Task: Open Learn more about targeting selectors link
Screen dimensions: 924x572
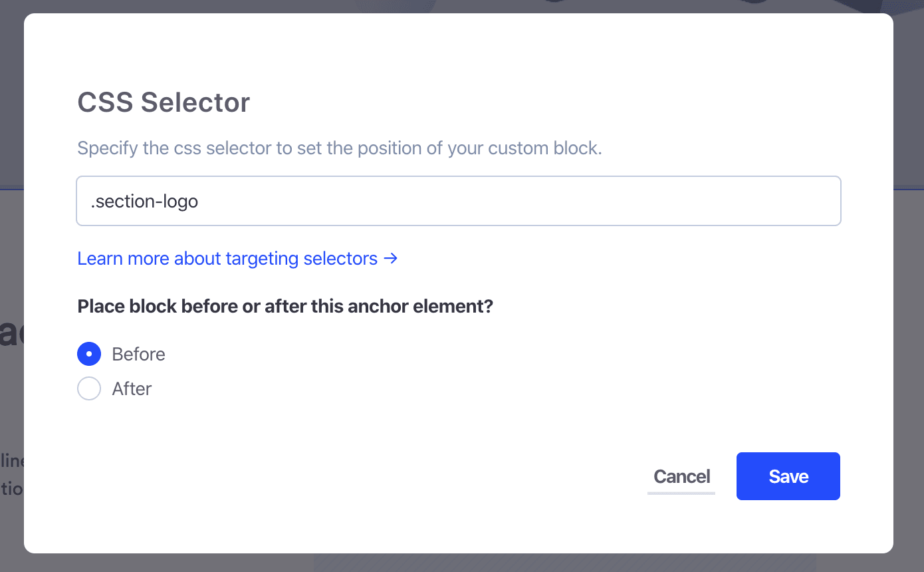Action: tap(227, 258)
